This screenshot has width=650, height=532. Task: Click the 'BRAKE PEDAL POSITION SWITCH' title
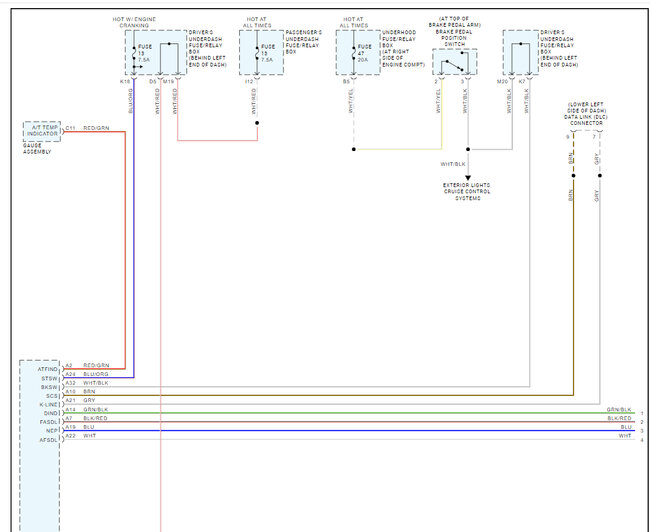(x=454, y=38)
